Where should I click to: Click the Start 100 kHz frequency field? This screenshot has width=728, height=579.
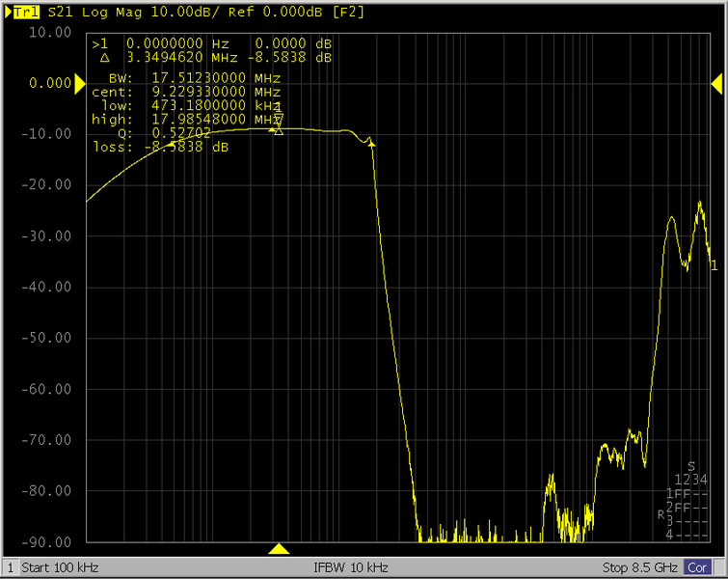[x=60, y=567]
